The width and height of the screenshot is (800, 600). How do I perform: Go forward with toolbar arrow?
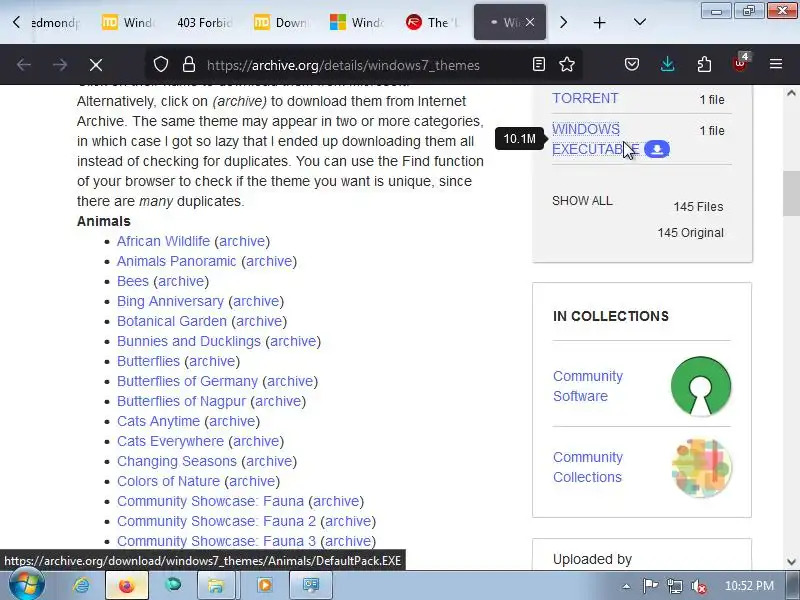tap(60, 65)
